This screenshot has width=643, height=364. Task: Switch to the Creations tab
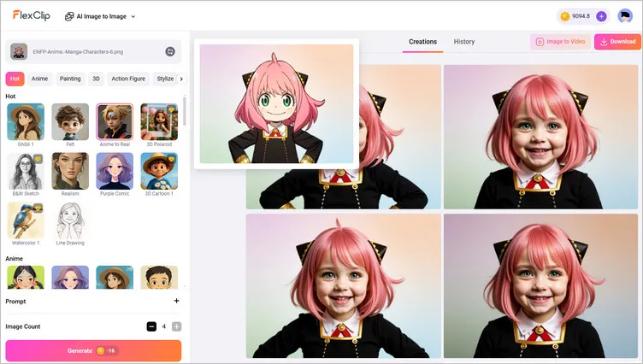pyautogui.click(x=422, y=42)
